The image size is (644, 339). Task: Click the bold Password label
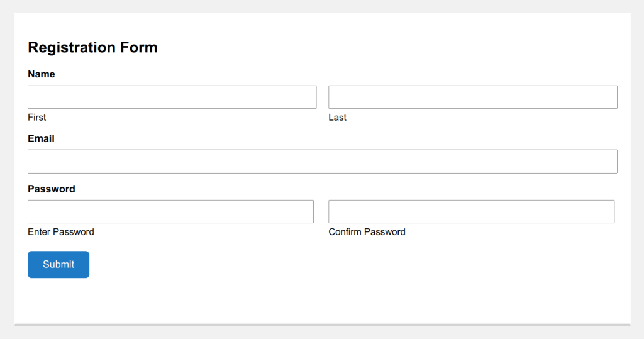click(52, 189)
